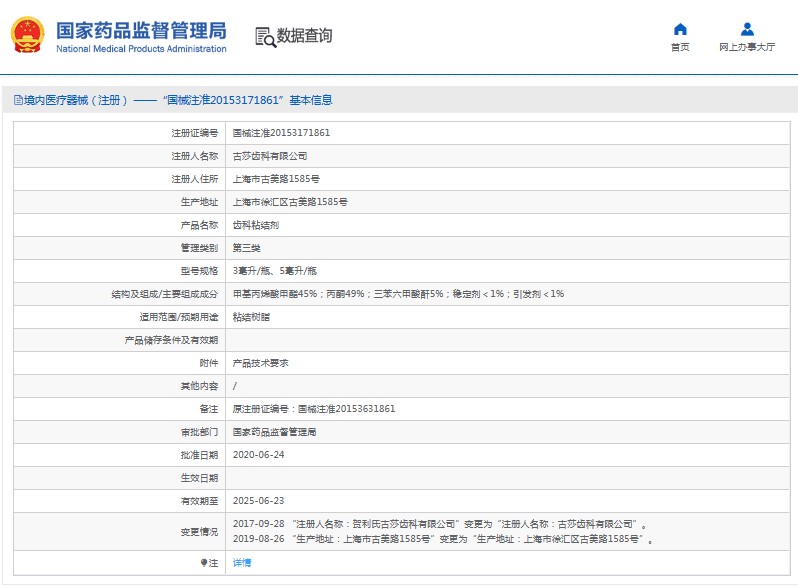Select registration number 国械注准20153171861 value
This screenshot has width=798, height=588.
(281, 133)
